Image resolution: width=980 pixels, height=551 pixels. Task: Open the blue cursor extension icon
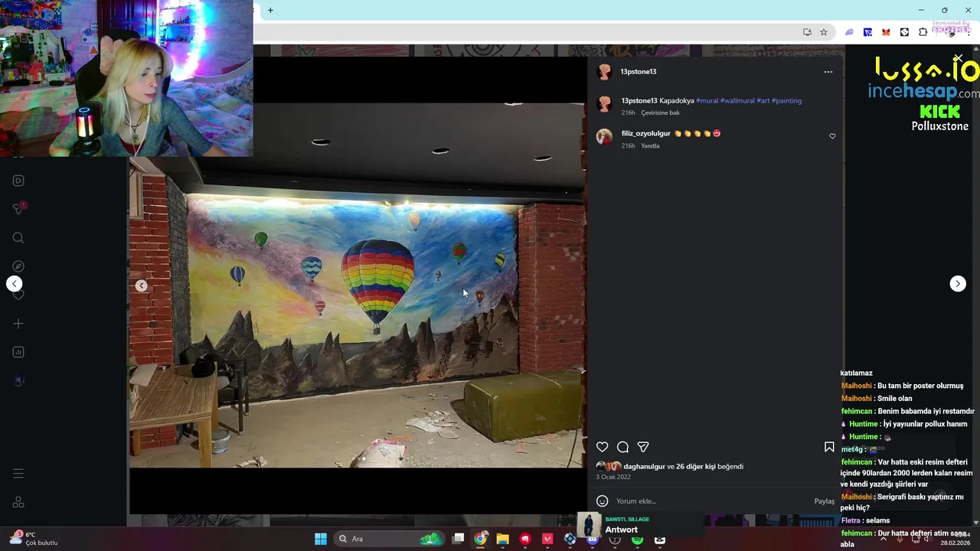tap(867, 32)
